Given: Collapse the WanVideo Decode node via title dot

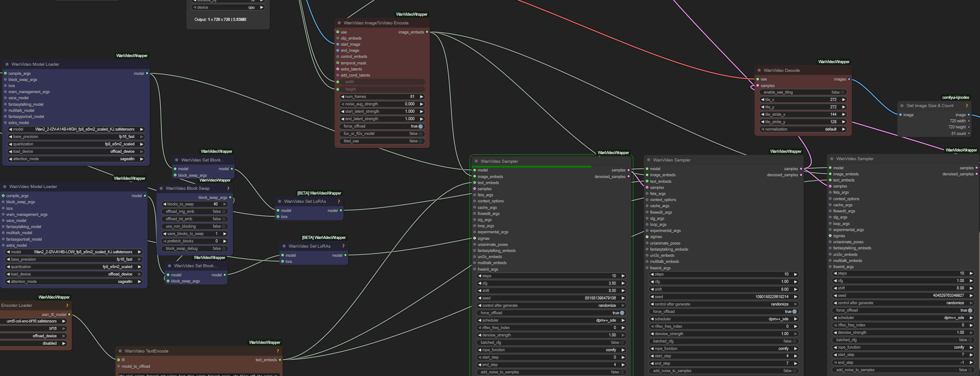Looking at the screenshot, I should pos(759,70).
